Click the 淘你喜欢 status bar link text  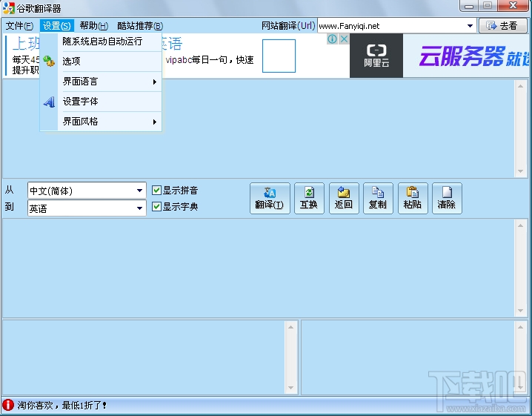click(61, 405)
